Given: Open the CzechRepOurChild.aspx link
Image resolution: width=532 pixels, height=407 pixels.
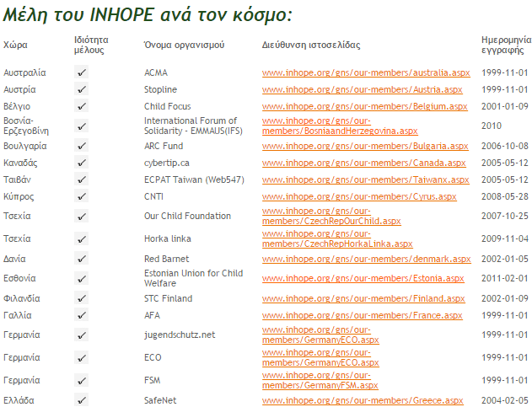Looking at the screenshot, I should point(331,216).
